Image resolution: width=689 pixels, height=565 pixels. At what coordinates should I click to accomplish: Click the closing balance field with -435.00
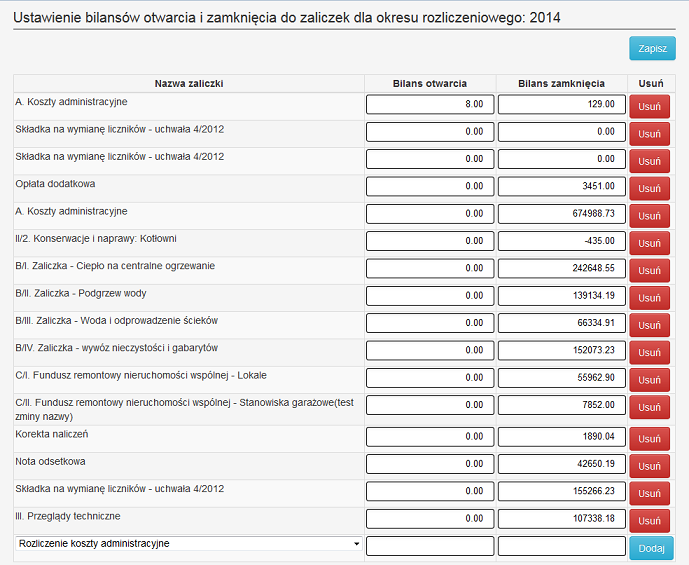pos(562,241)
